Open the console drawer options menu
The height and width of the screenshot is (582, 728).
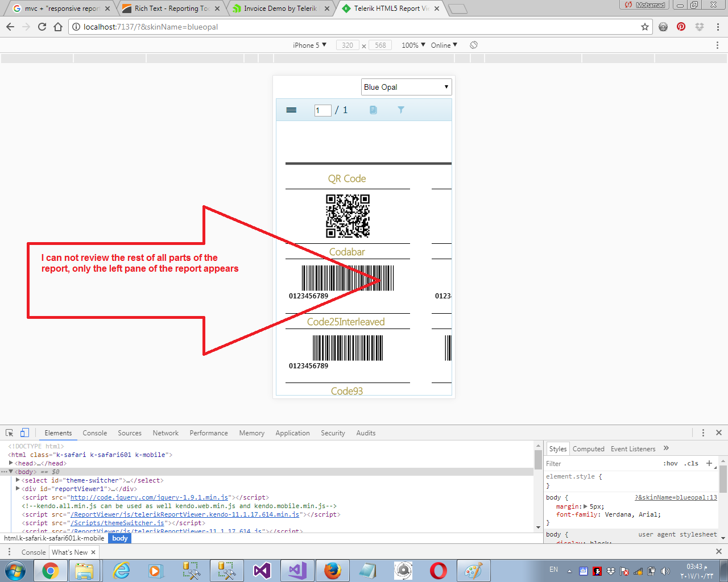pos(9,552)
